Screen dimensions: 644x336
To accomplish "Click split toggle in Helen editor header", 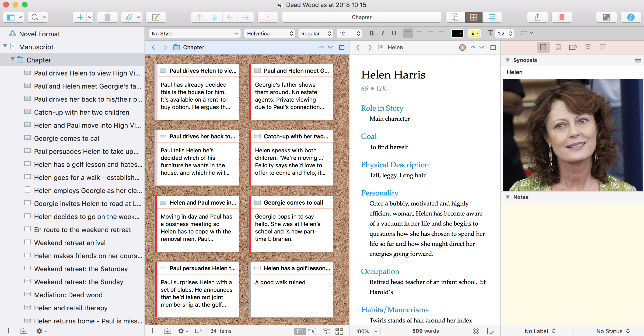I will point(493,48).
